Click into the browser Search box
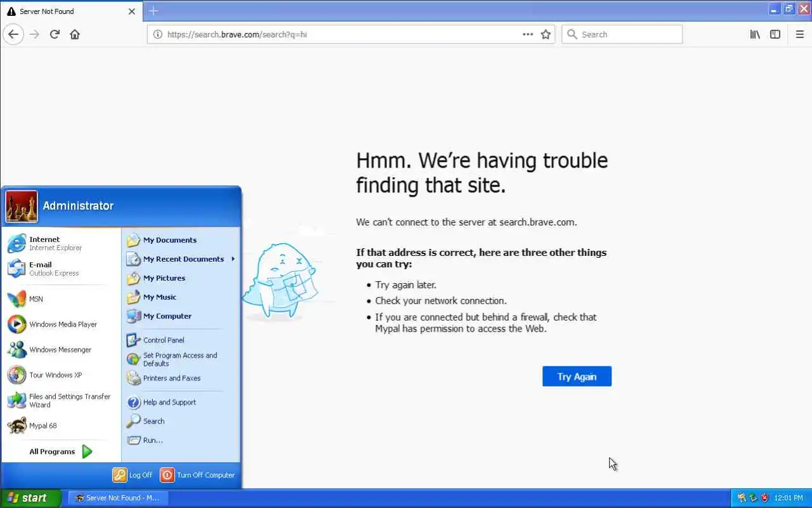The image size is (812, 508). [x=622, y=34]
